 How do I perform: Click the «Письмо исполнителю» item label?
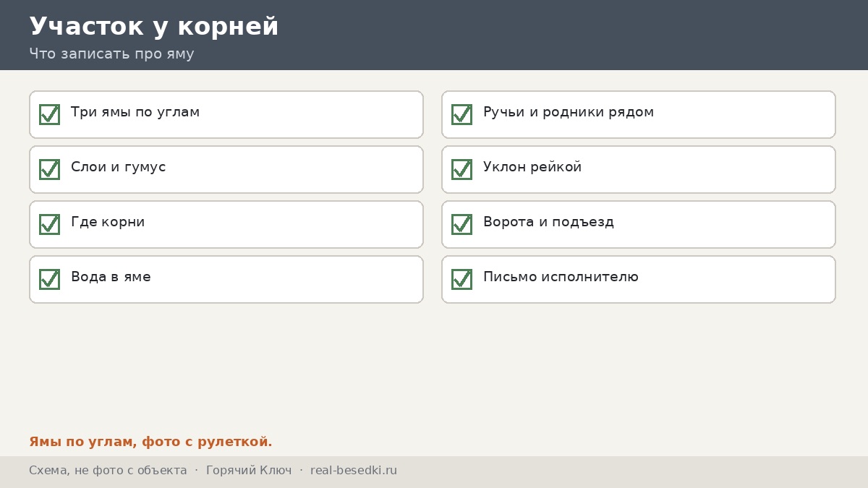pos(561,277)
